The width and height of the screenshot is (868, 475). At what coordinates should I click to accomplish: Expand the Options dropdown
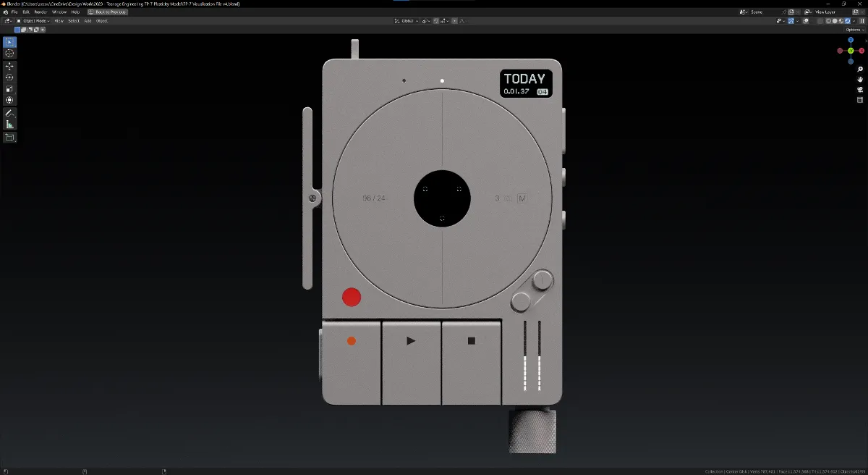click(x=852, y=30)
